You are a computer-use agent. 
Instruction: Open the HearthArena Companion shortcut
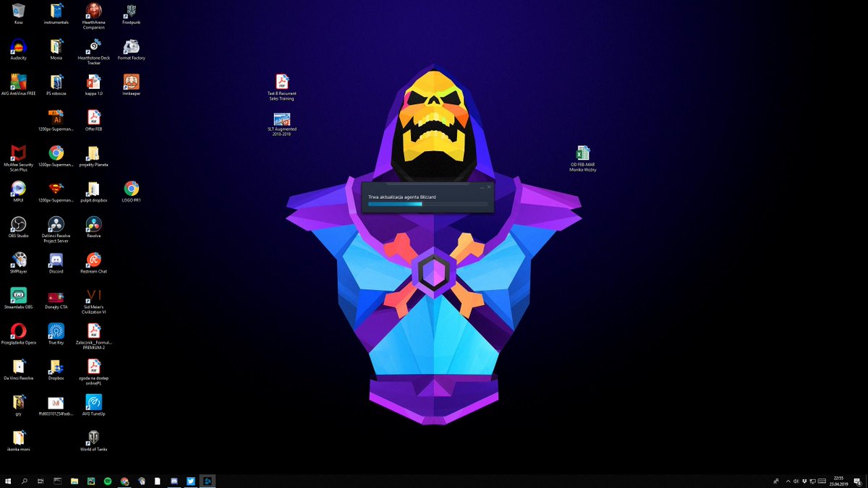(x=93, y=16)
